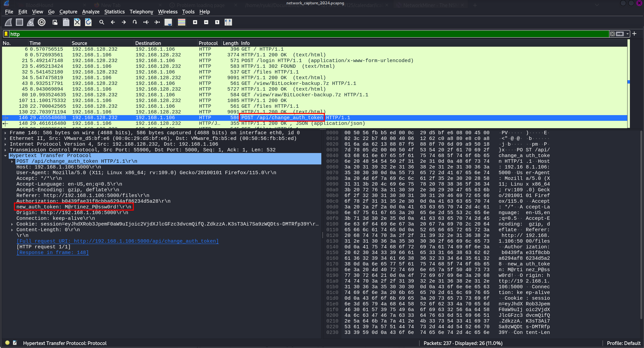This screenshot has width=644, height=348.
Task: Go back in packet history
Action: tap(113, 22)
